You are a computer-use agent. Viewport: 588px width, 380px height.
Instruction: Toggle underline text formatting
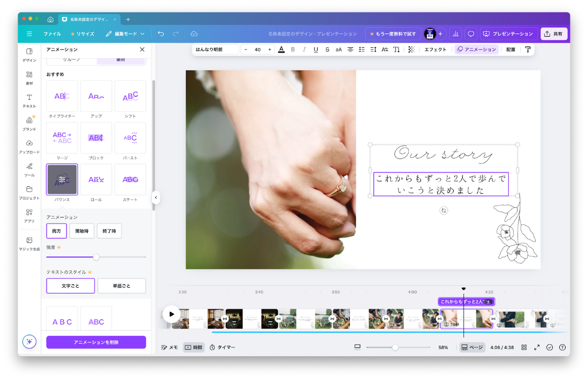(x=316, y=49)
